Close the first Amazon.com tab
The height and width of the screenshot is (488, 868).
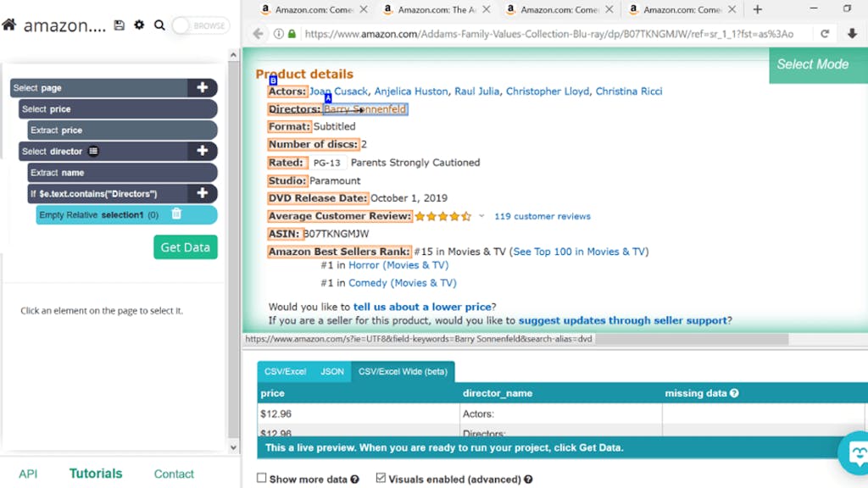tap(364, 9)
